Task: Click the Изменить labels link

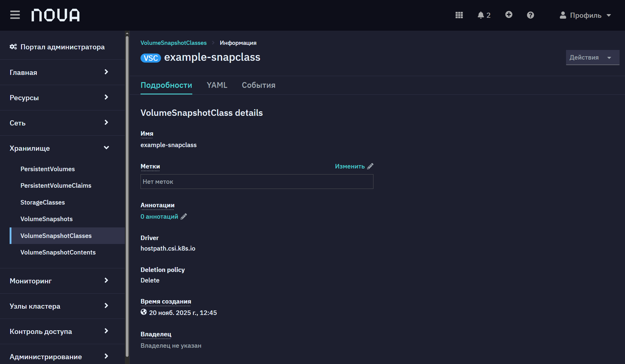Action: (x=350, y=166)
